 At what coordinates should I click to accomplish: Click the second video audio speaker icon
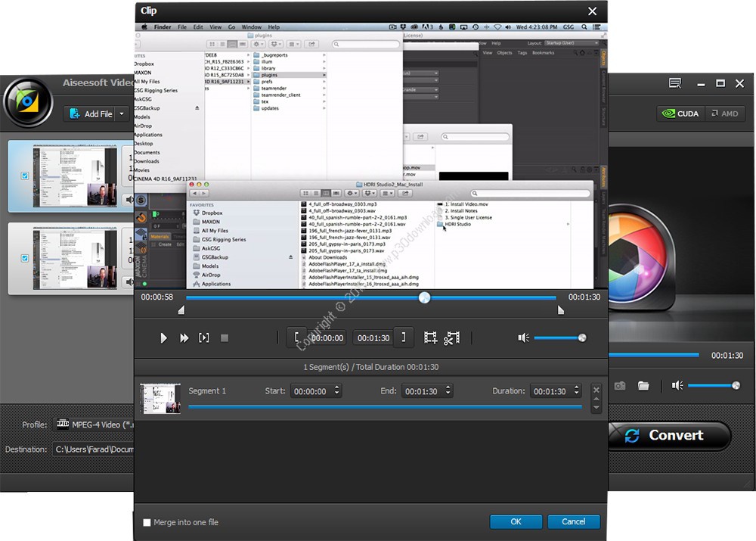pos(129,281)
